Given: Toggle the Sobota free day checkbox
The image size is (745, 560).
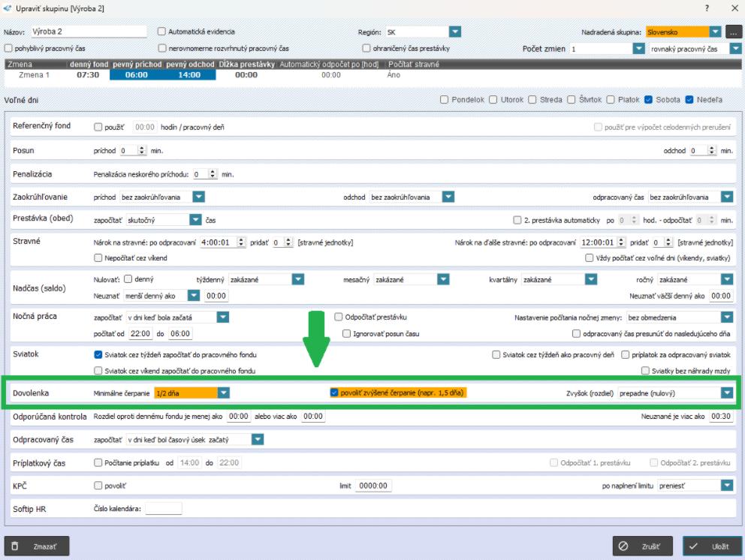Looking at the screenshot, I should coord(649,100).
